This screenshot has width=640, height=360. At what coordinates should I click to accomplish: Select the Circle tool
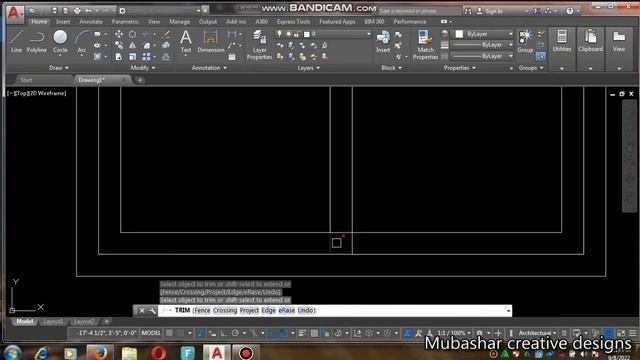tap(60, 42)
